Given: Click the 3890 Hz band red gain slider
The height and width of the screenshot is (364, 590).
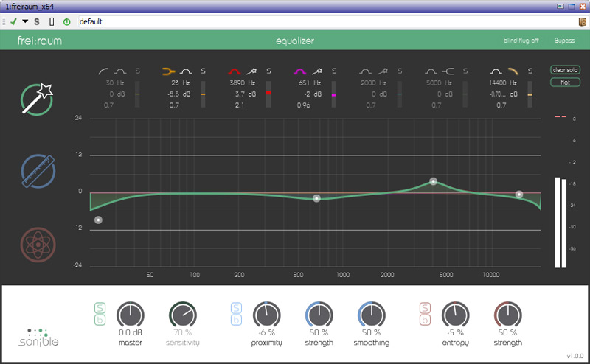Looking at the screenshot, I should point(268,94).
